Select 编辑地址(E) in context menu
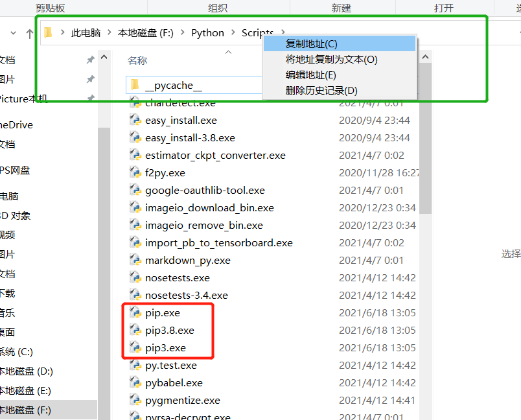Viewport: 521px width, 420px height. point(310,75)
